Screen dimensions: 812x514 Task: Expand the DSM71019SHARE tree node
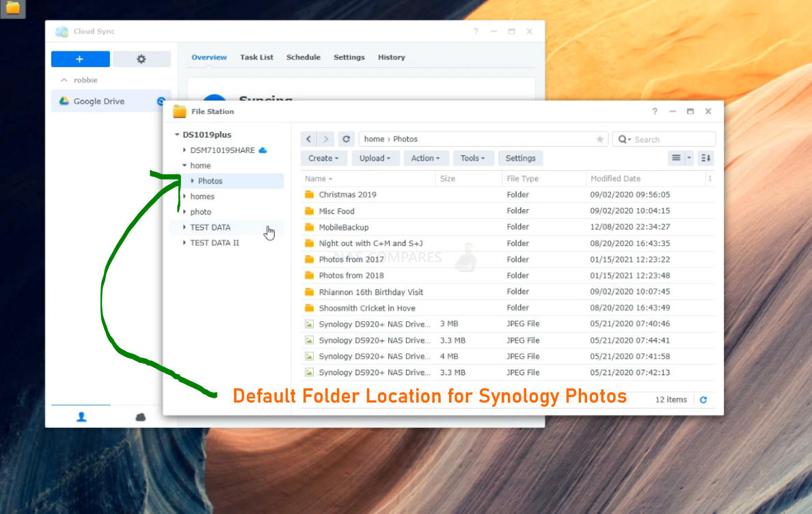(x=185, y=150)
